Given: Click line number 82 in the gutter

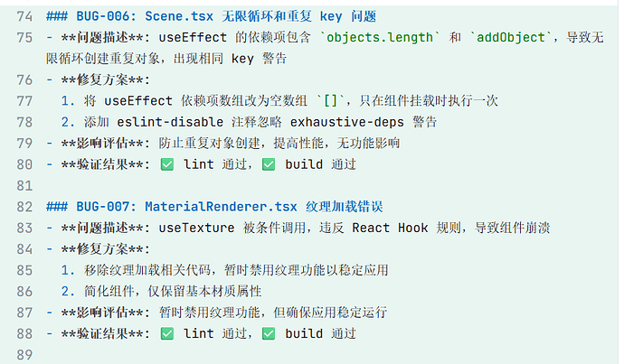Looking at the screenshot, I should [24, 207].
